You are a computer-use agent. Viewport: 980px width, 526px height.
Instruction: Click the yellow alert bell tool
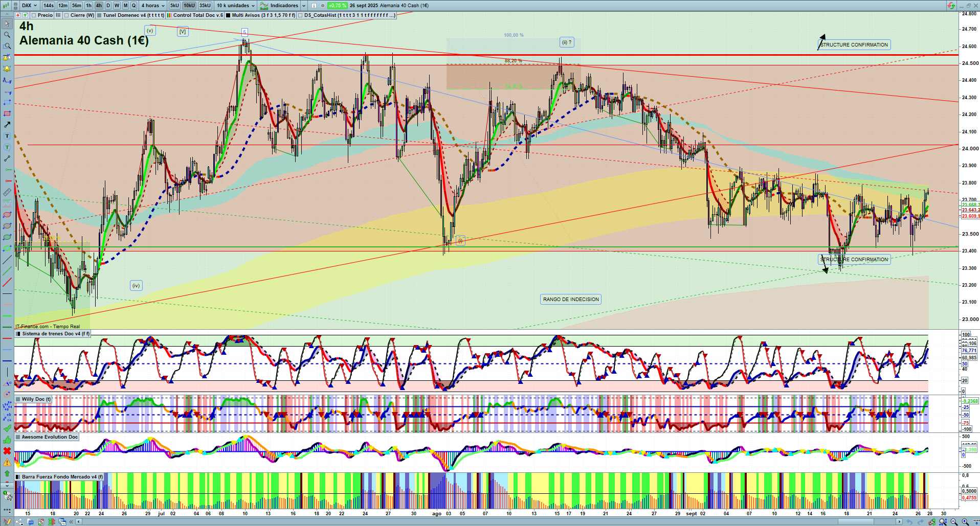point(7,68)
